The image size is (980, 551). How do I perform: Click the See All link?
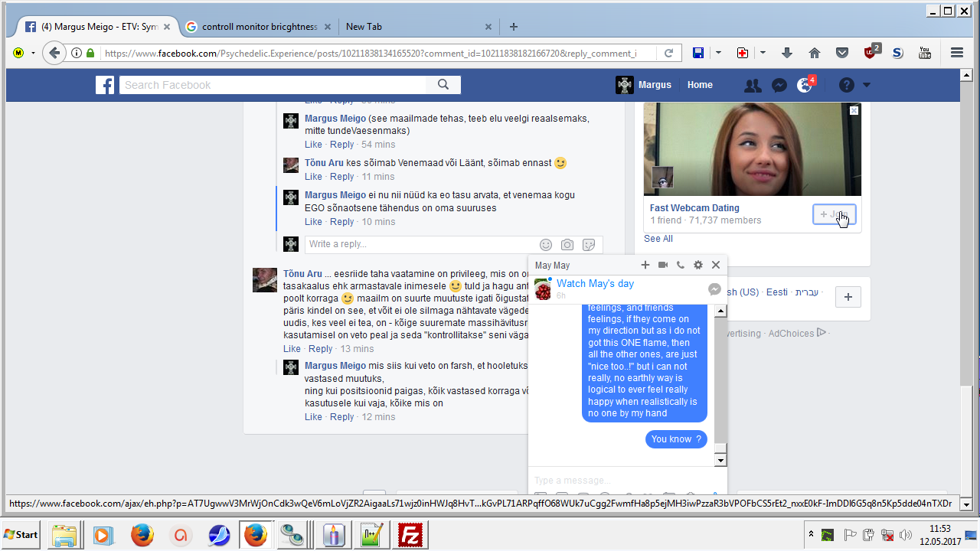658,239
